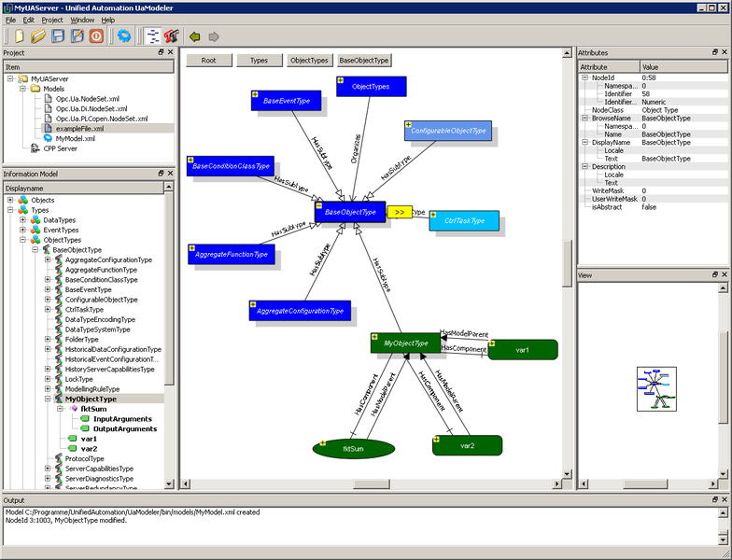
Task: Open the Window menu
Action: click(x=81, y=20)
